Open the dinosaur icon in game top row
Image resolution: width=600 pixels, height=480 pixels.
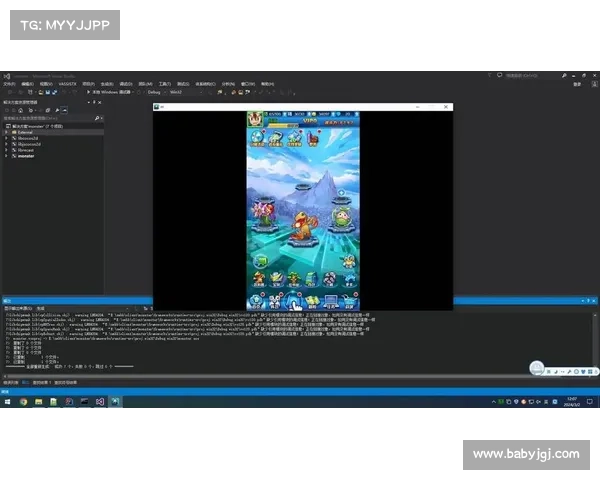coord(276,138)
